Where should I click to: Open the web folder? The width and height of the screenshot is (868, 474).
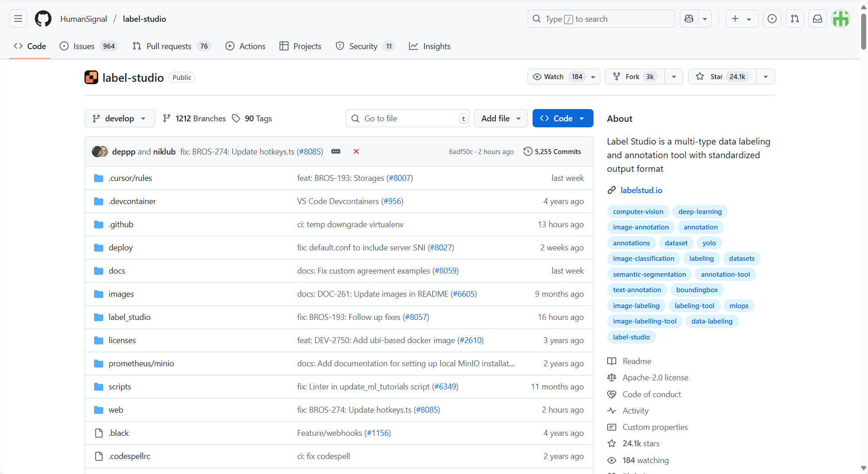(x=116, y=410)
